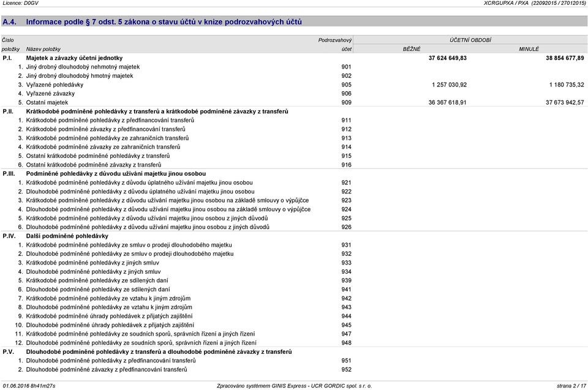
Task: Click the timestamp '01.06.2016 8h41m27s'
Action: click(29, 386)
